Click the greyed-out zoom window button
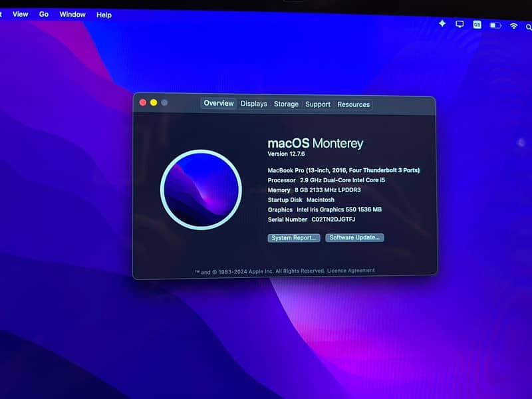The height and width of the screenshot is (399, 532). pyautogui.click(x=164, y=102)
